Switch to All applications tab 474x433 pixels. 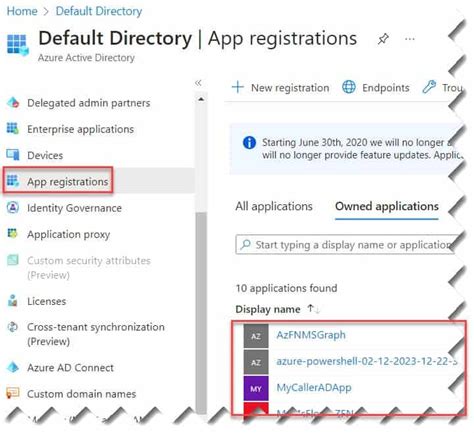[x=274, y=206]
